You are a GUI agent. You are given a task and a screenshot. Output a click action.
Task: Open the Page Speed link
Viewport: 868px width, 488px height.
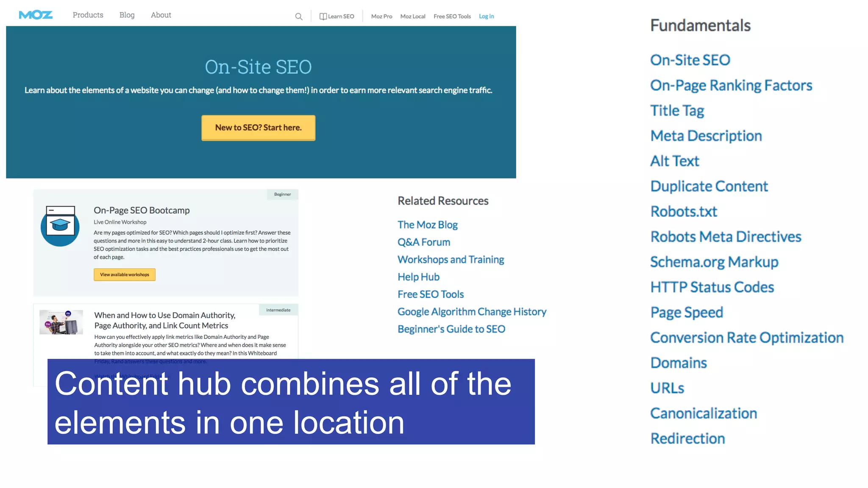click(x=687, y=313)
